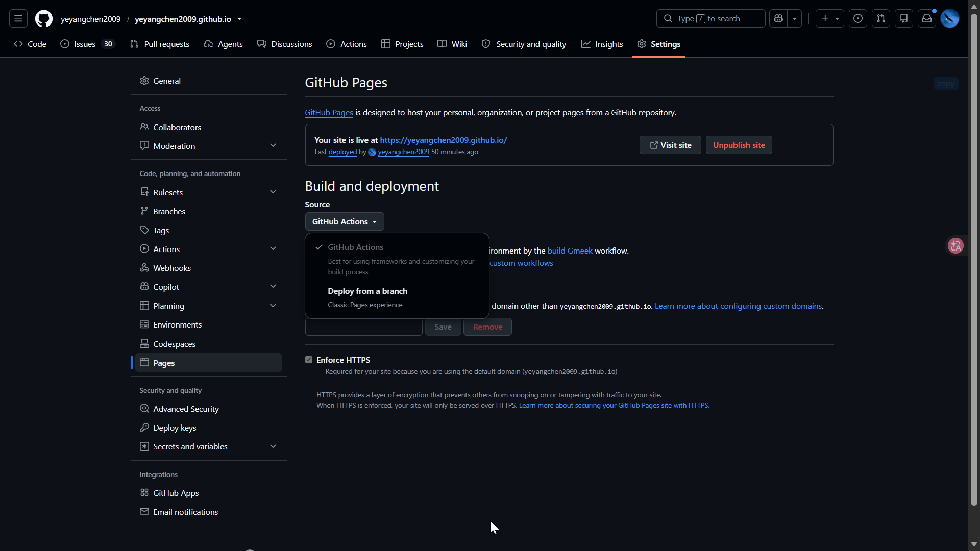Switch to the Pull requests tab

tap(160, 44)
